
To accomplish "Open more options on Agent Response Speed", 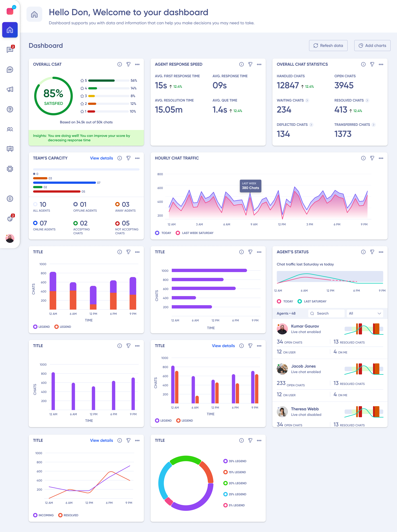I will click(259, 64).
